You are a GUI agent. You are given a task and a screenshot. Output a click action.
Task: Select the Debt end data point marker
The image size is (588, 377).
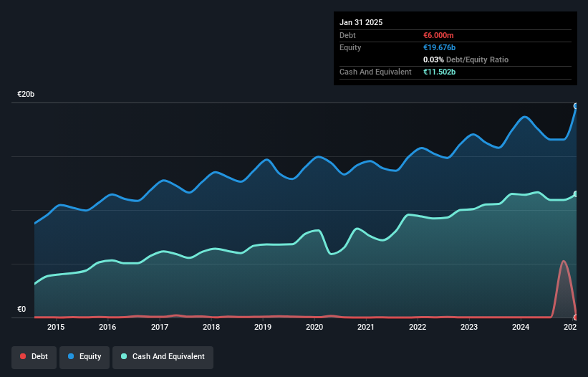pyautogui.click(x=576, y=318)
